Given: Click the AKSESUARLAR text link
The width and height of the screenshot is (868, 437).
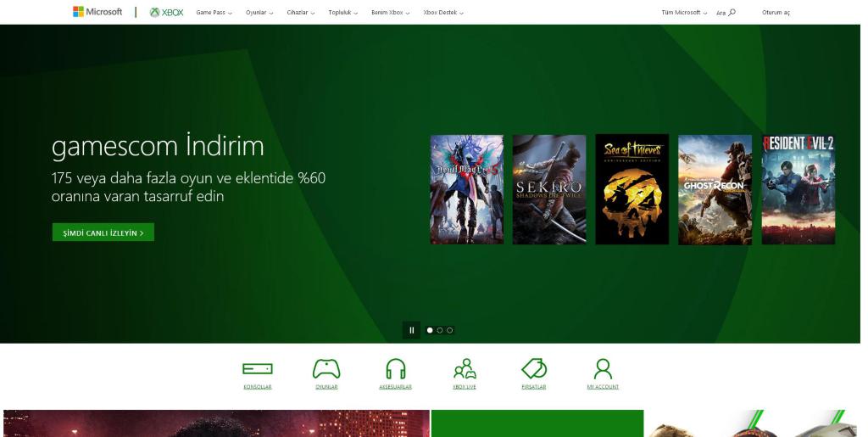Looking at the screenshot, I should [395, 387].
